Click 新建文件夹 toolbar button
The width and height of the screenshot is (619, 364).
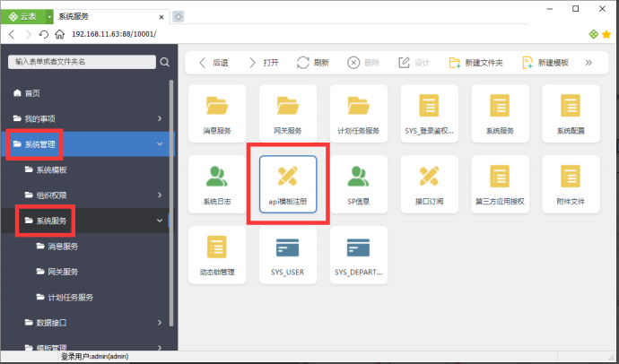click(475, 63)
